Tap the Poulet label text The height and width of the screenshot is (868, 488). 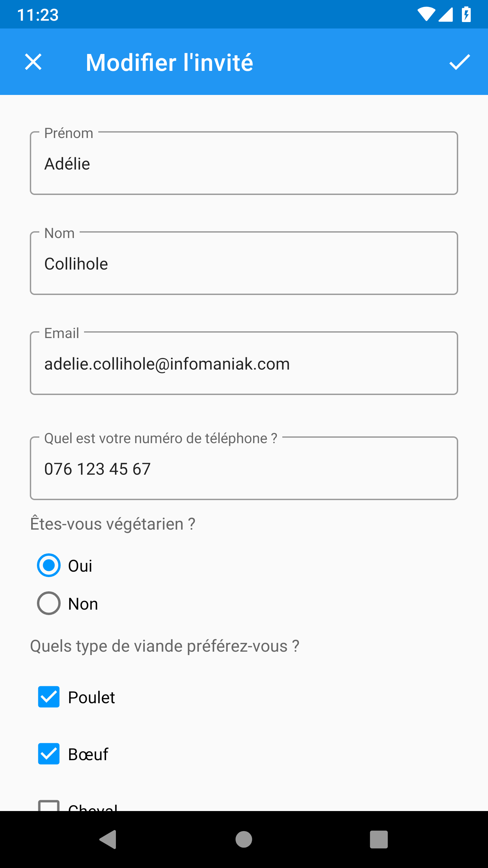91,697
